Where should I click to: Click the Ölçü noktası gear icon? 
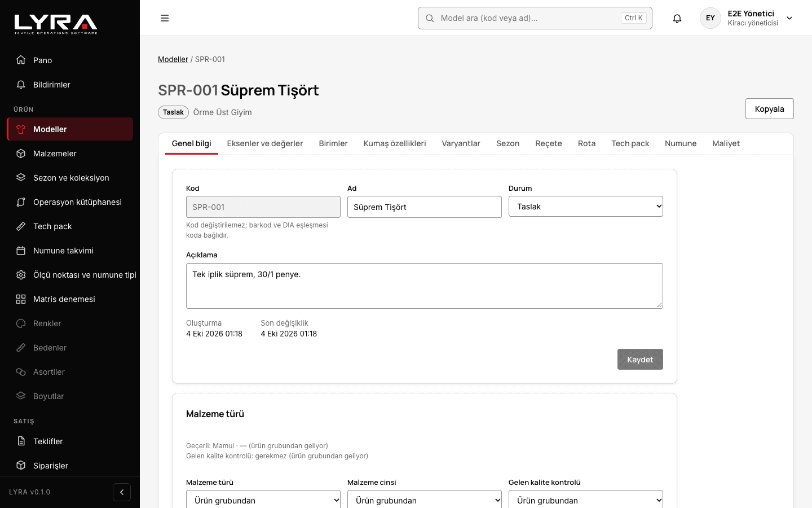pyautogui.click(x=21, y=275)
